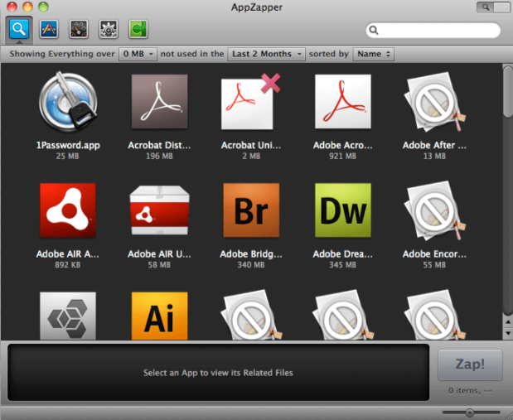This screenshot has width=513, height=420.
Task: Open the dashboard widgets toolbar icon
Action: [79, 29]
